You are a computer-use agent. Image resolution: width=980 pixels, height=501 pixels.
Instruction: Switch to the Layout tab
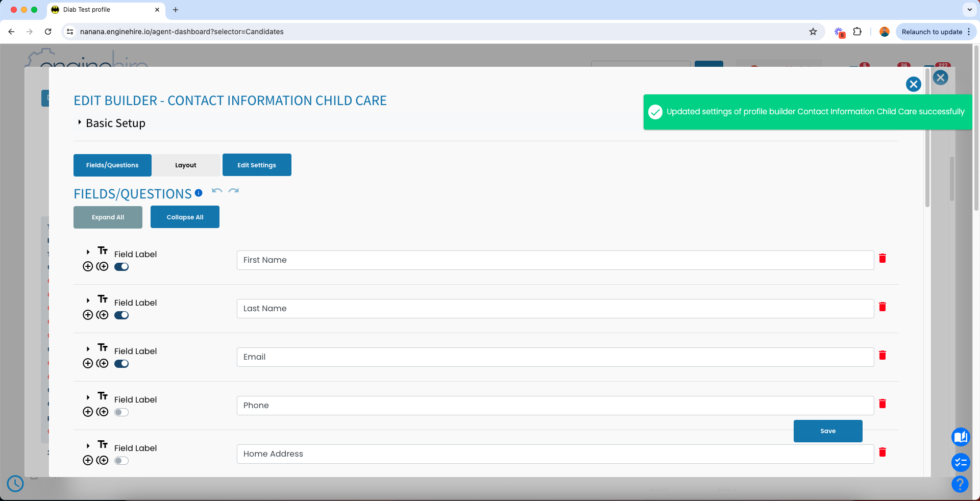pos(186,165)
